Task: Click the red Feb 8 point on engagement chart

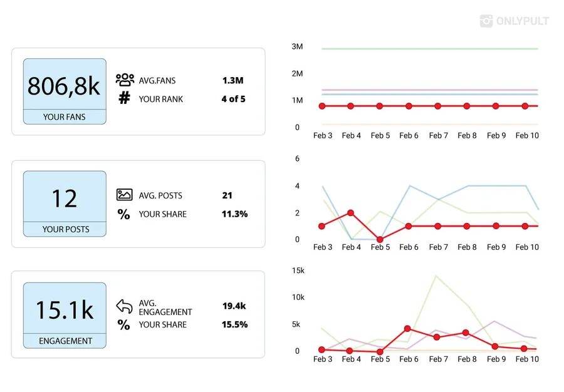Action: [x=466, y=333]
